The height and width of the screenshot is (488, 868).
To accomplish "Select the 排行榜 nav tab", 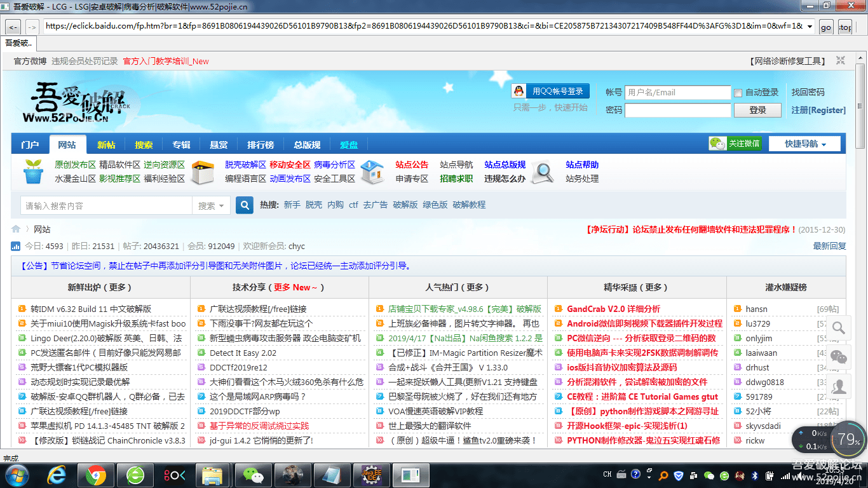I will coord(261,145).
